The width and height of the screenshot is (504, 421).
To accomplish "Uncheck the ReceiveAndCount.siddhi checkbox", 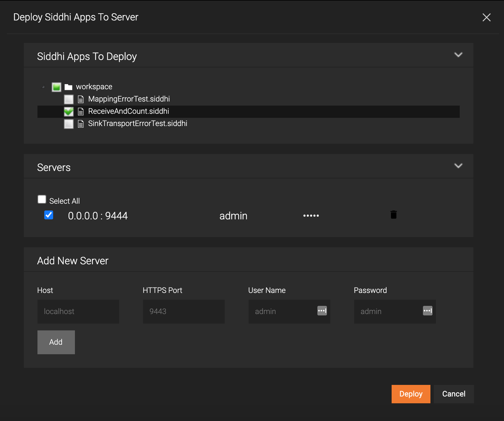I will 69,112.
